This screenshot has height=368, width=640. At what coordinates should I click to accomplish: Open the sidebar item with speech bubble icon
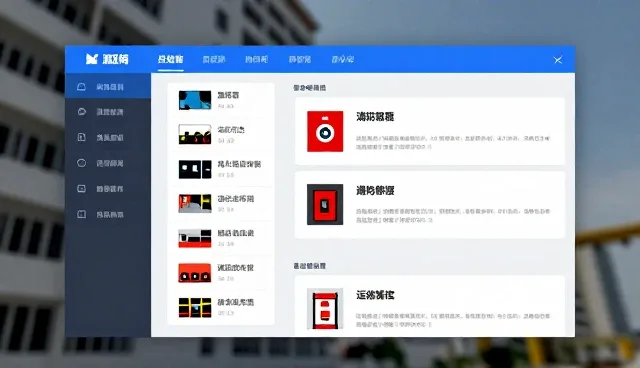[108, 112]
